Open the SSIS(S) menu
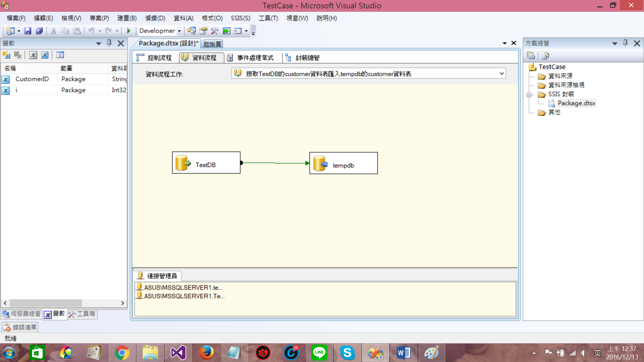 tap(240, 18)
